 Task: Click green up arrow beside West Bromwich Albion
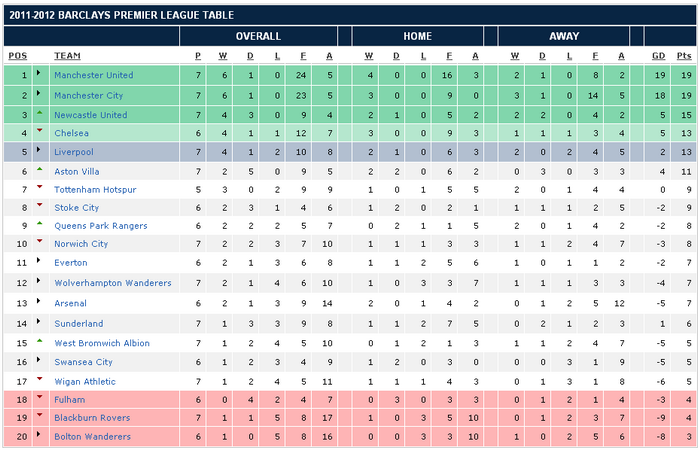[39, 341]
